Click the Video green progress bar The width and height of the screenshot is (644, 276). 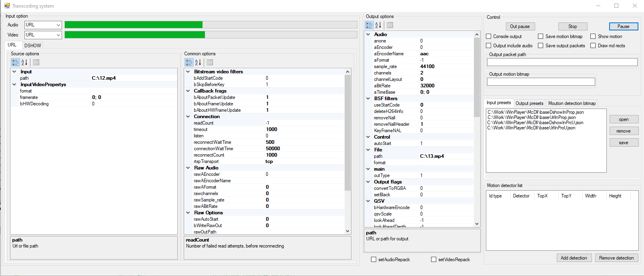(211, 35)
